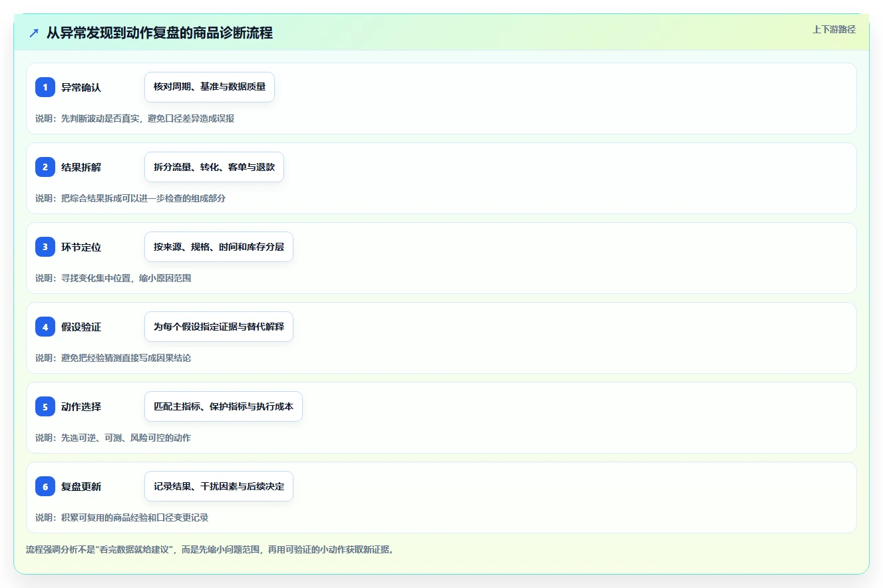Image resolution: width=883 pixels, height=588 pixels.
Task: Click the 异常确认 step name
Action: coord(81,87)
